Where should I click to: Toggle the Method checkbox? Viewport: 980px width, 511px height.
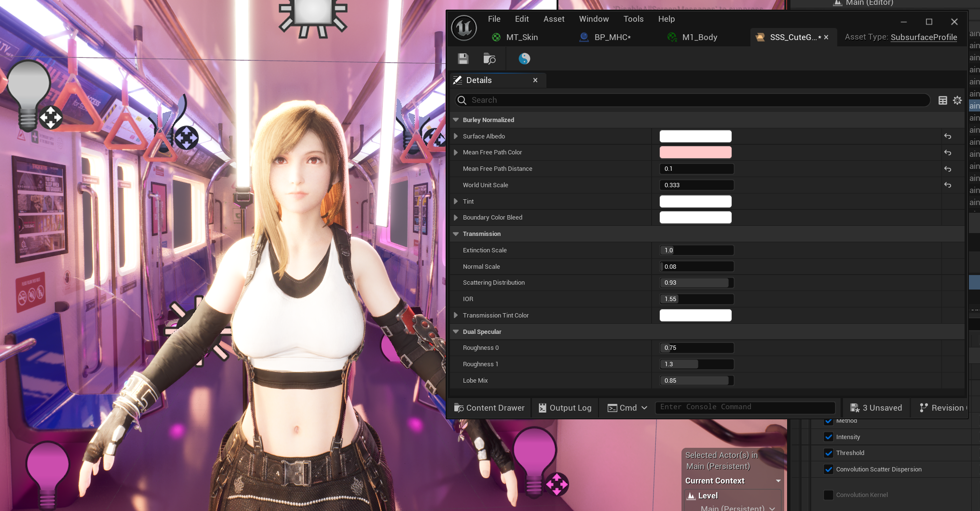pos(829,421)
